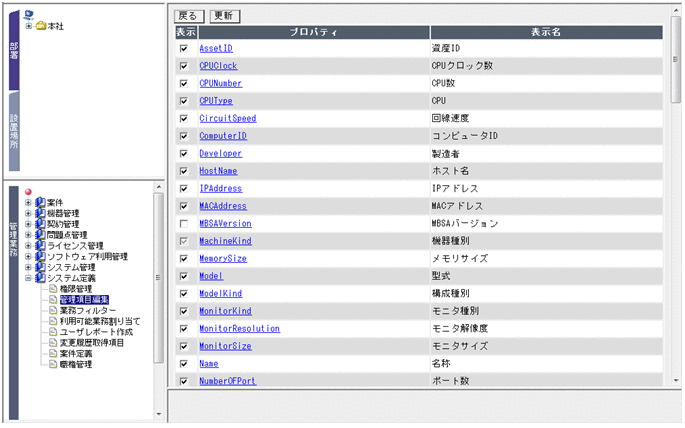Click the property list vertical scrollbar thumb
Image resolution: width=685 pixels, height=428 pixels.
675,59
